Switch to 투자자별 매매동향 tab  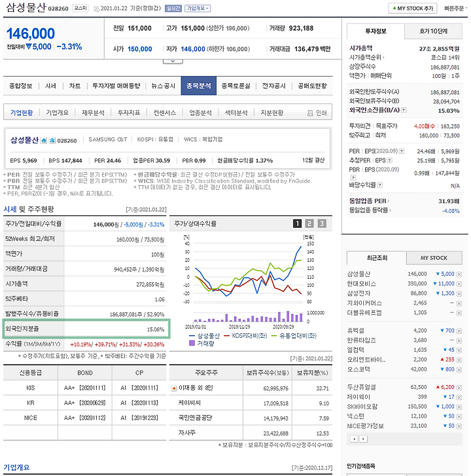(x=116, y=86)
